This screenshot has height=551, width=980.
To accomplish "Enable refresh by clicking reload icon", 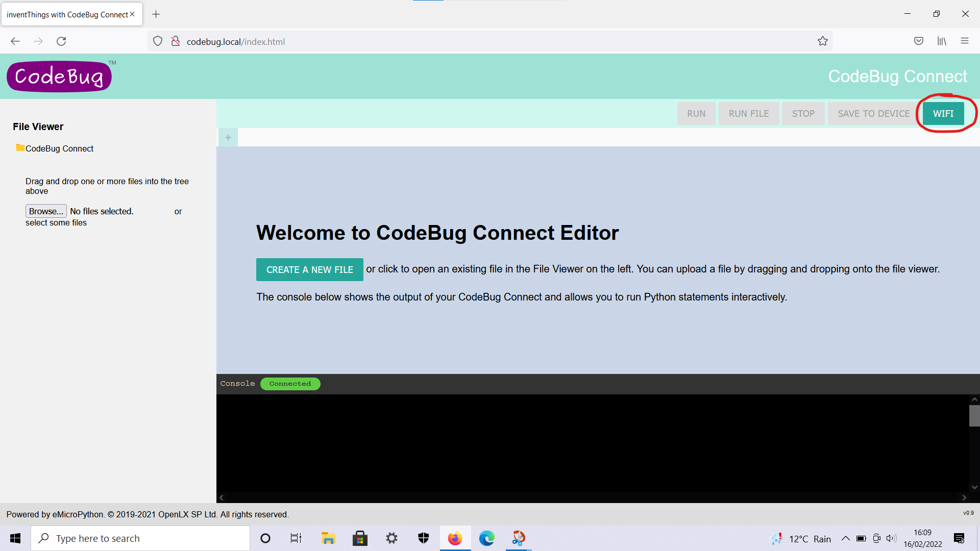I will tap(61, 41).
